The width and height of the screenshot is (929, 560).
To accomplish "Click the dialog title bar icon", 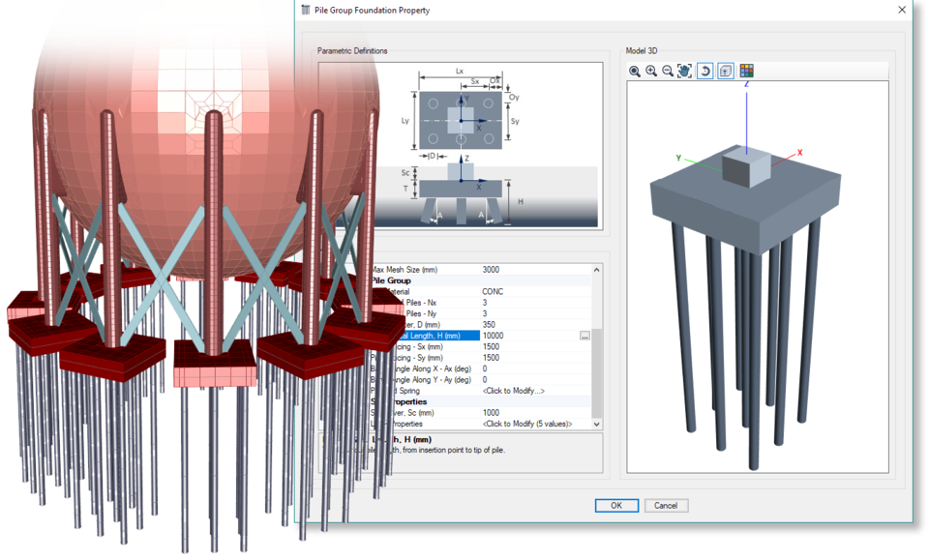I will [307, 11].
